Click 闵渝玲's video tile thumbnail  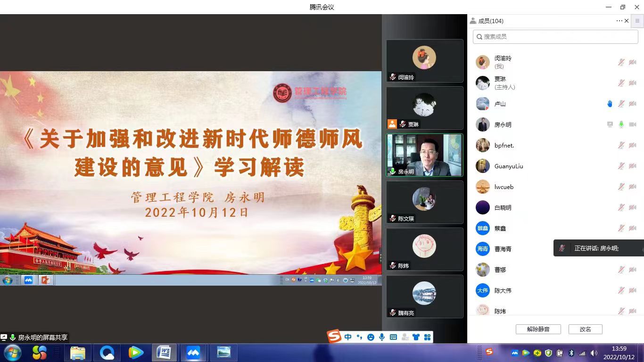tap(424, 61)
